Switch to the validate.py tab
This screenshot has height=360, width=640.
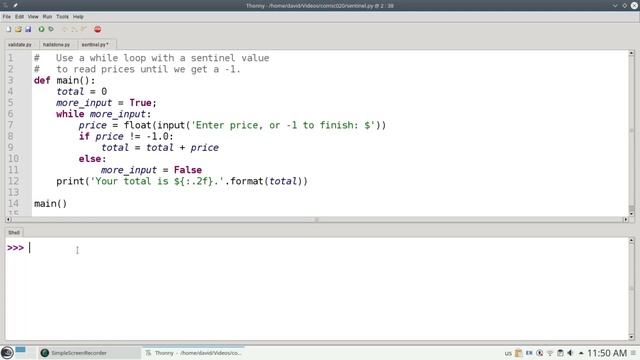click(20, 44)
